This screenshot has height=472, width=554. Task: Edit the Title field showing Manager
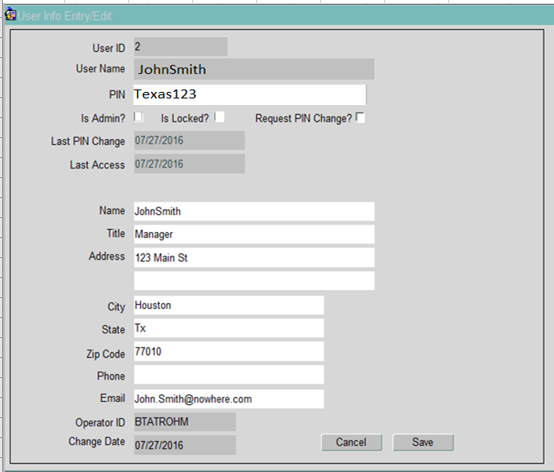coord(254,234)
